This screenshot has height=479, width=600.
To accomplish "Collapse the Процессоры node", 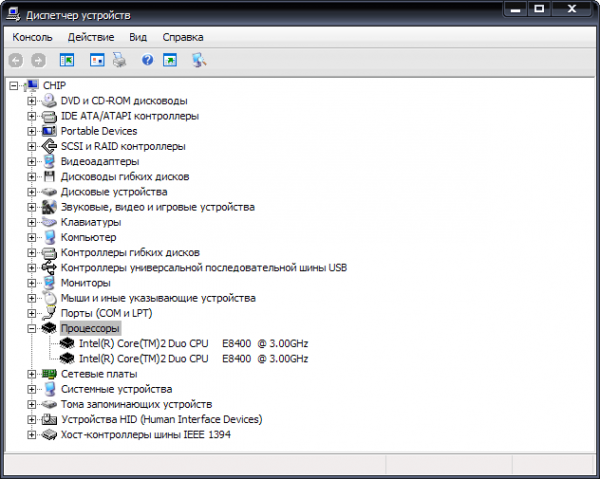I will click(31, 328).
